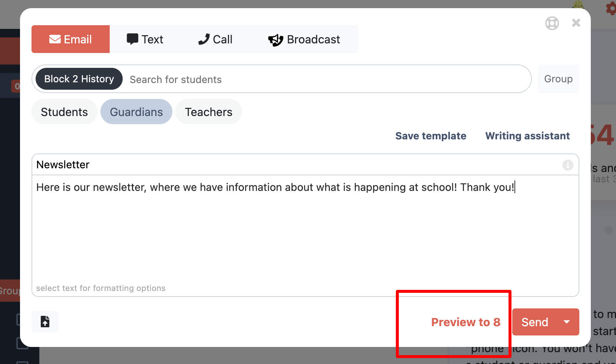The image size is (616, 364).
Task: Disable the Guardians recipient filter
Action: (136, 112)
